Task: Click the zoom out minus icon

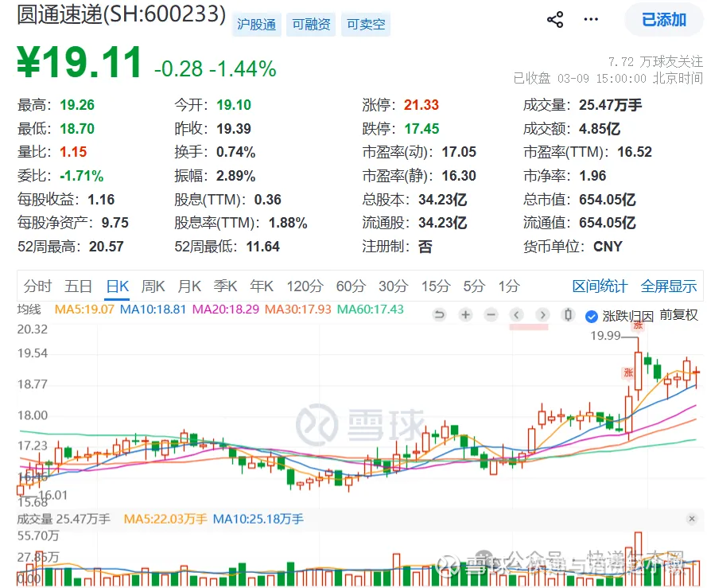Action: [x=491, y=314]
